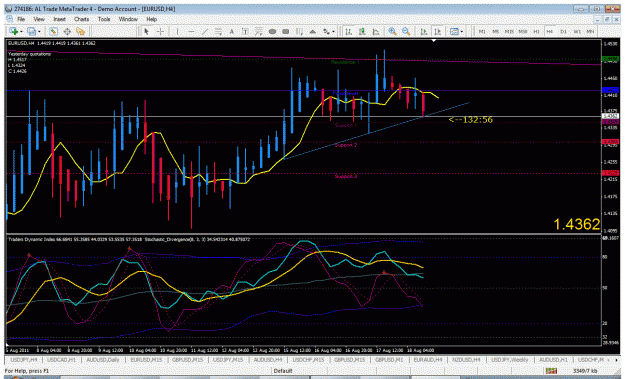625x379 pixels.
Task: Select the Horizontal Line drawing tool
Action: tap(191, 31)
